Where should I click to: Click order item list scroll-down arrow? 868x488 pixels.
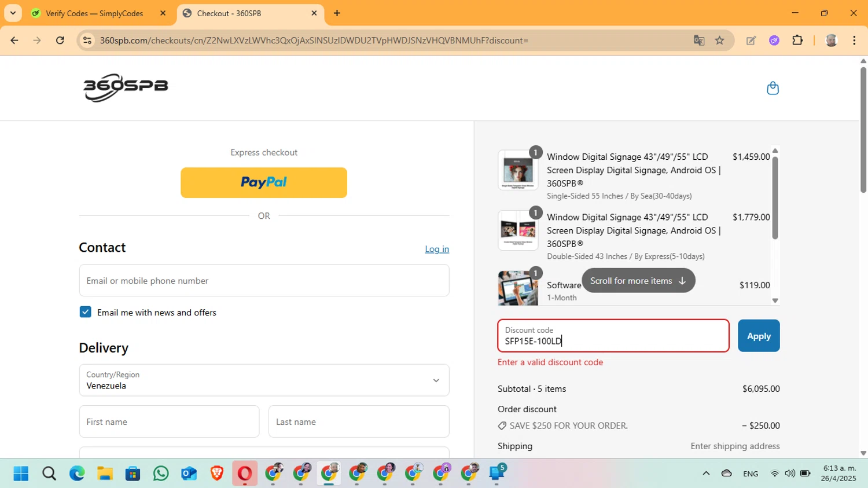point(775,300)
